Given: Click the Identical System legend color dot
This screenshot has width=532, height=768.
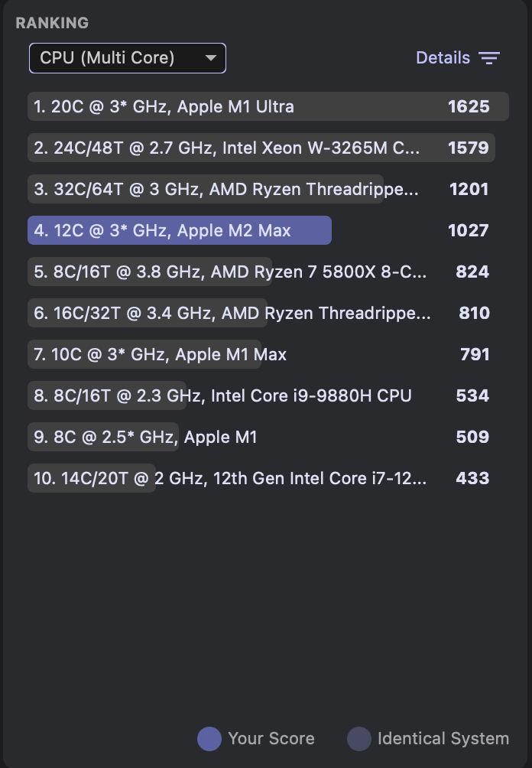Looking at the screenshot, I should [x=359, y=739].
